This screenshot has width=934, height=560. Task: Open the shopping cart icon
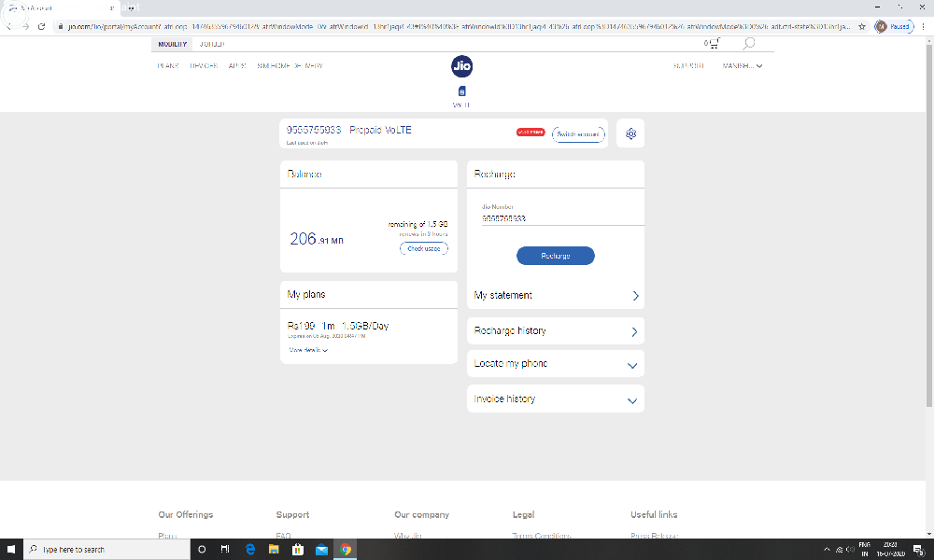coord(714,44)
